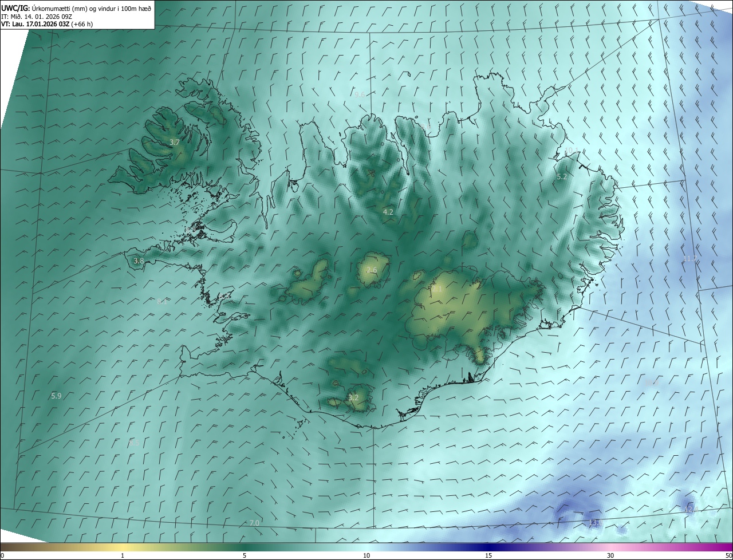Click the 5.9 value over southwest ocean
733x560 pixels.
point(56,396)
